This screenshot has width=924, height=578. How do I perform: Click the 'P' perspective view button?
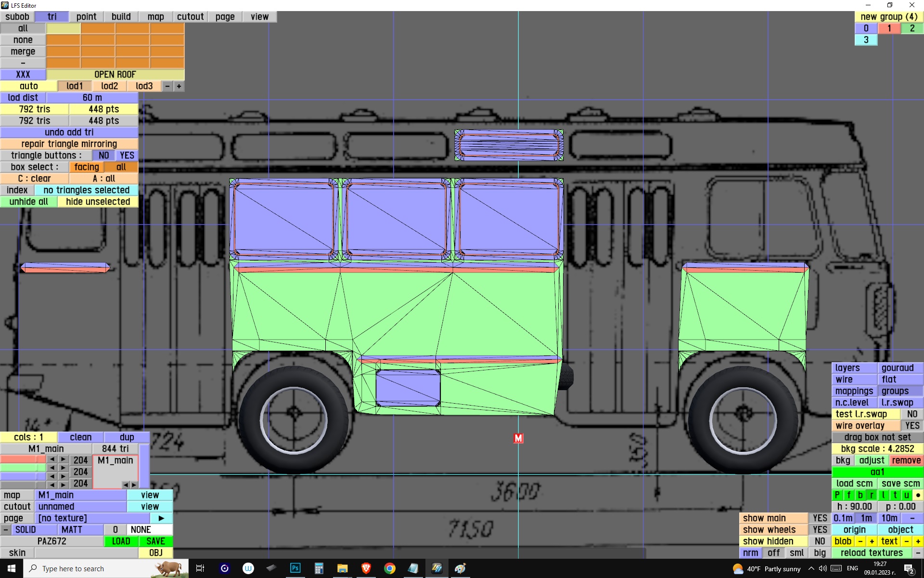[x=837, y=495]
